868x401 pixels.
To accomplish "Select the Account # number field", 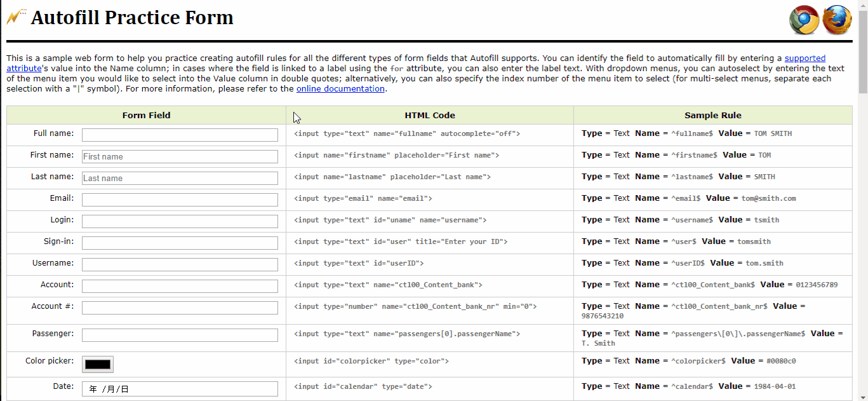I will pyautogui.click(x=180, y=308).
